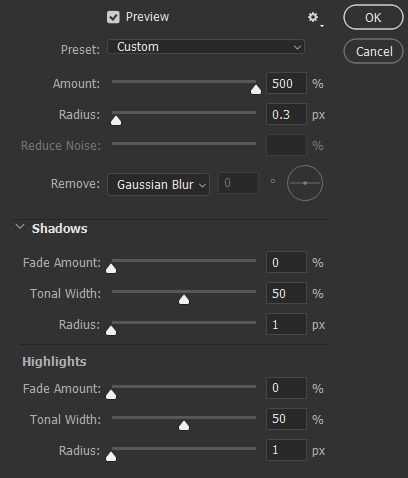Screen dimensions: 408x478
Task: Click the sharpen Radius slider handle
Action: pyautogui.click(x=116, y=120)
